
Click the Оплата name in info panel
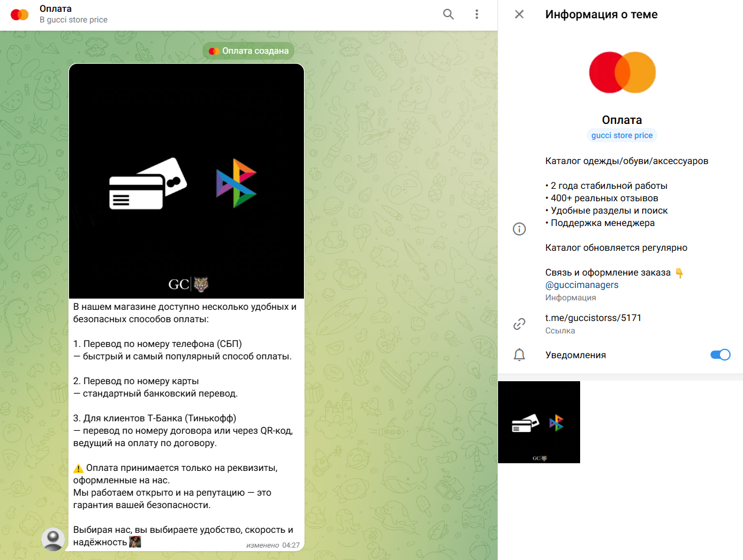coord(622,120)
